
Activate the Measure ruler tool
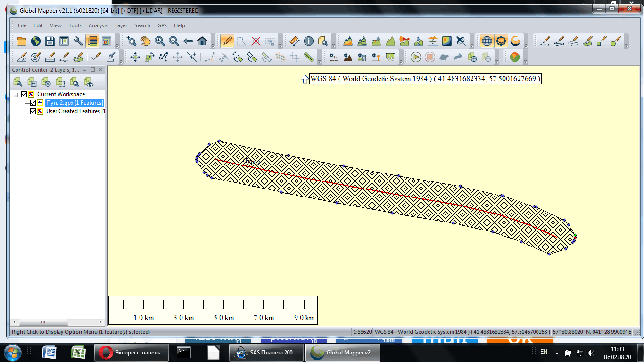coord(295,41)
